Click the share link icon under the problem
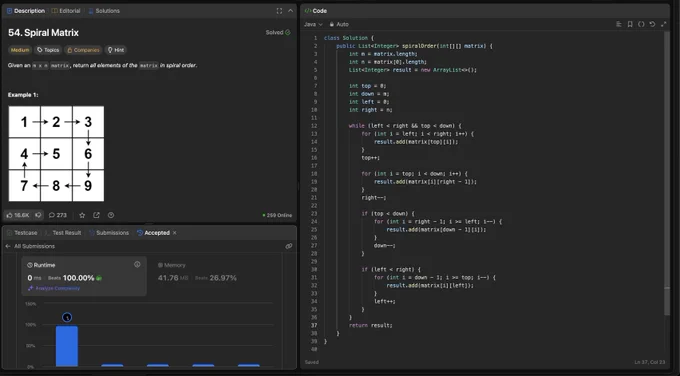The image size is (680, 376). click(96, 215)
